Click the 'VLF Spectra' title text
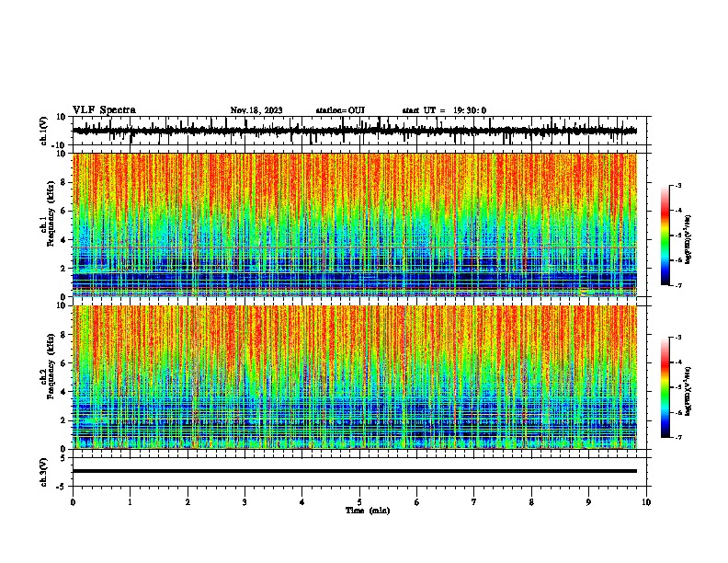728x563 pixels. coord(104,110)
